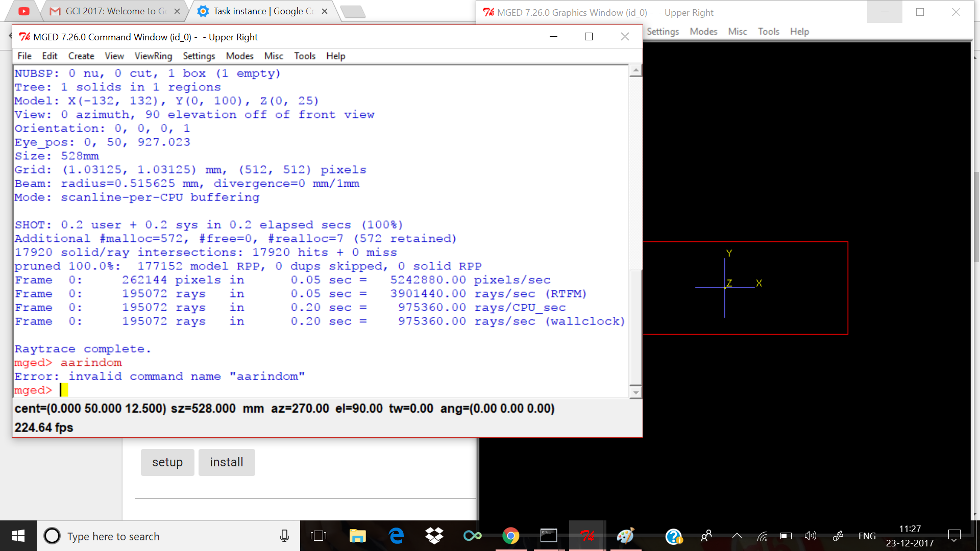The image size is (980, 551).
Task: Open Google Chrome from taskbar
Action: tap(510, 536)
